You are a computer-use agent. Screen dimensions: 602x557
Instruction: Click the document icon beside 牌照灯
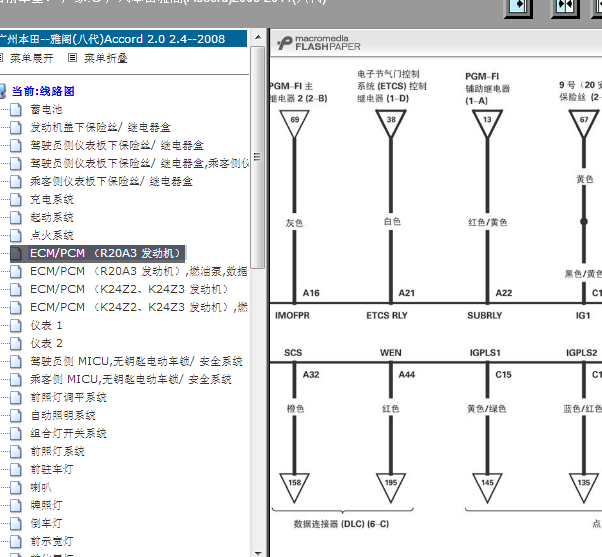16,506
